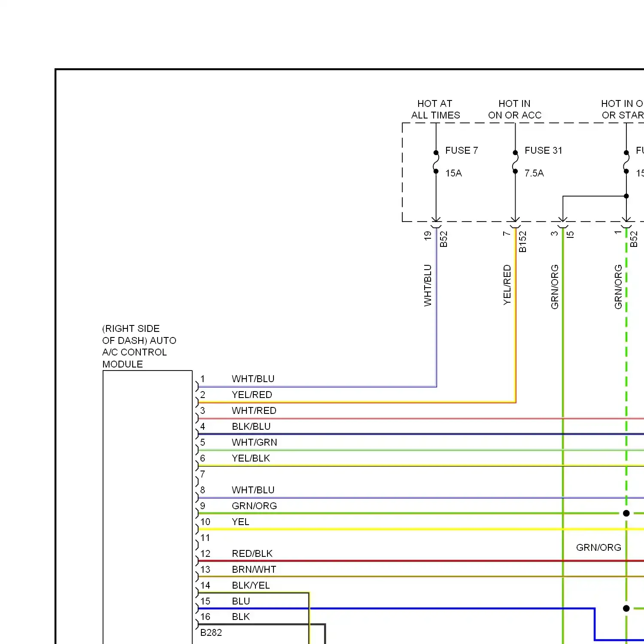
Task: Click the FUSE 7 fuse symbol
Action: click(x=436, y=162)
